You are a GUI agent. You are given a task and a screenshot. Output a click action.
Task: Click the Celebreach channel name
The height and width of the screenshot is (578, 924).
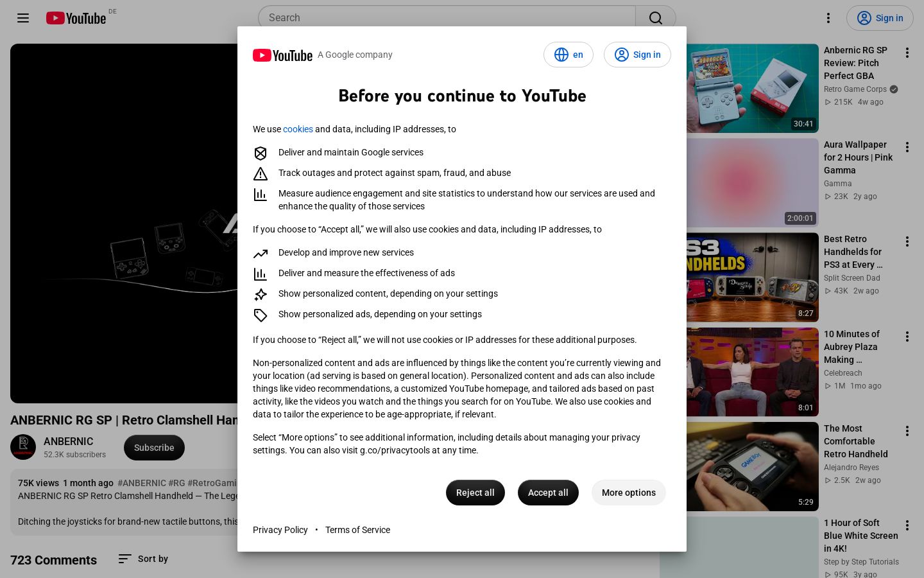843,373
